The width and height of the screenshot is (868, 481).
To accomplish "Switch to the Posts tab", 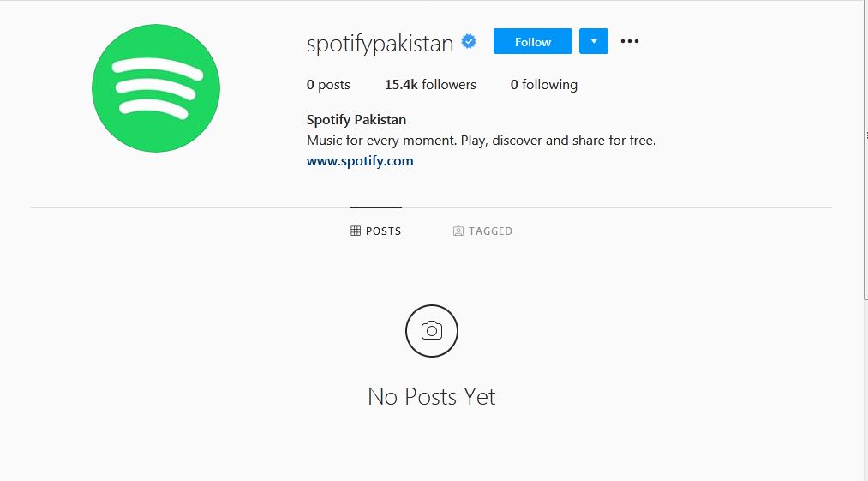I will tap(376, 231).
